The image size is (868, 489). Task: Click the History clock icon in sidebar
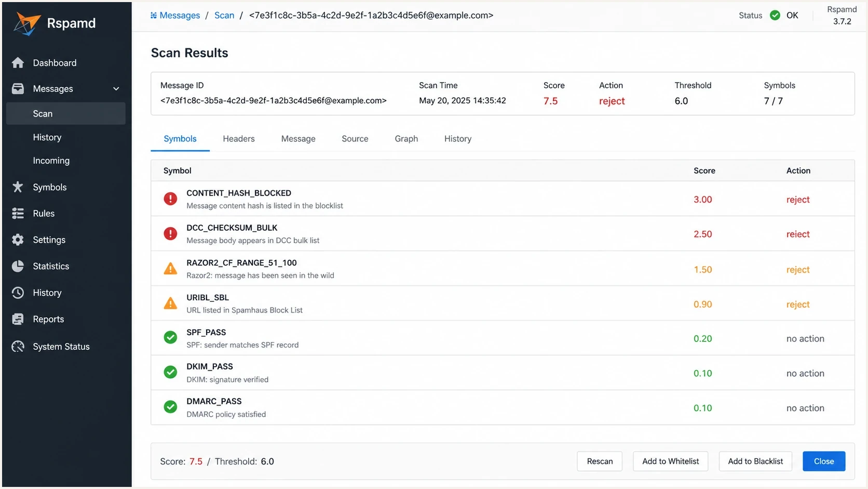pyautogui.click(x=18, y=293)
